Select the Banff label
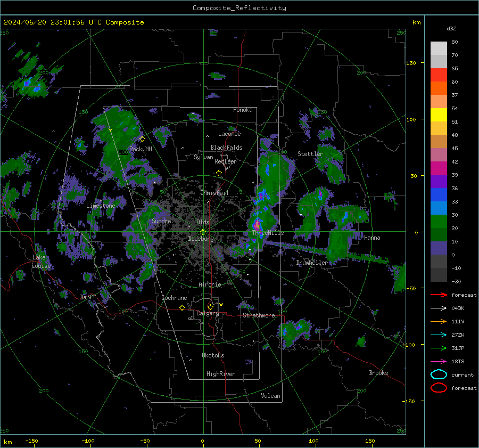Screen dimensions: 479x448 point(88,297)
